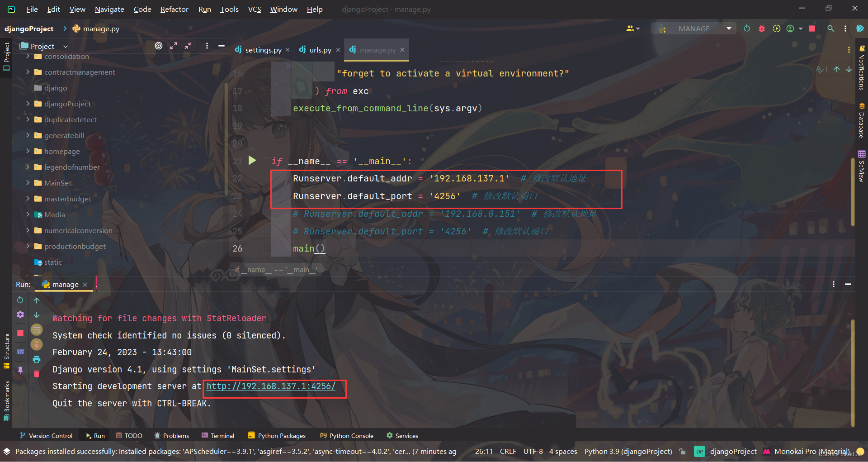868x462 pixels.
Task: Open the Python Packages tool window
Action: [x=277, y=436]
